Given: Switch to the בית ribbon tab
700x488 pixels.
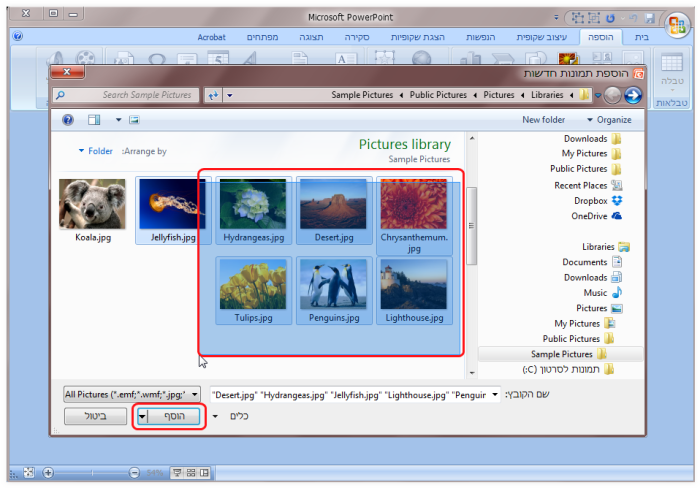Looking at the screenshot, I should (x=639, y=37).
